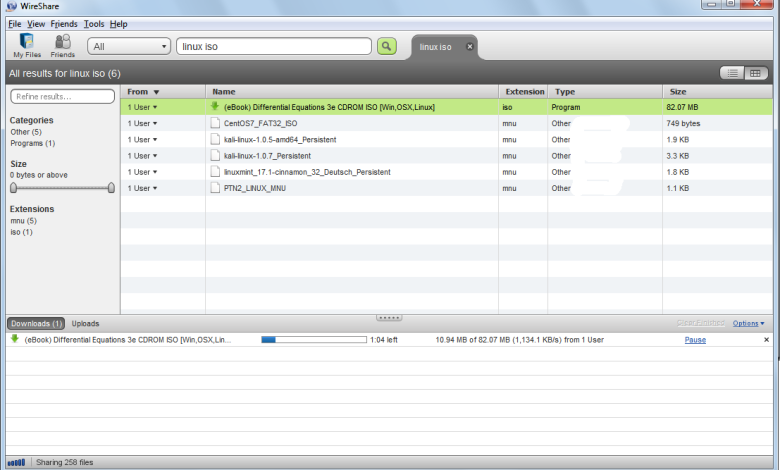Switch results to table view
Image resolution: width=780 pixels, height=470 pixels.
pos(756,73)
